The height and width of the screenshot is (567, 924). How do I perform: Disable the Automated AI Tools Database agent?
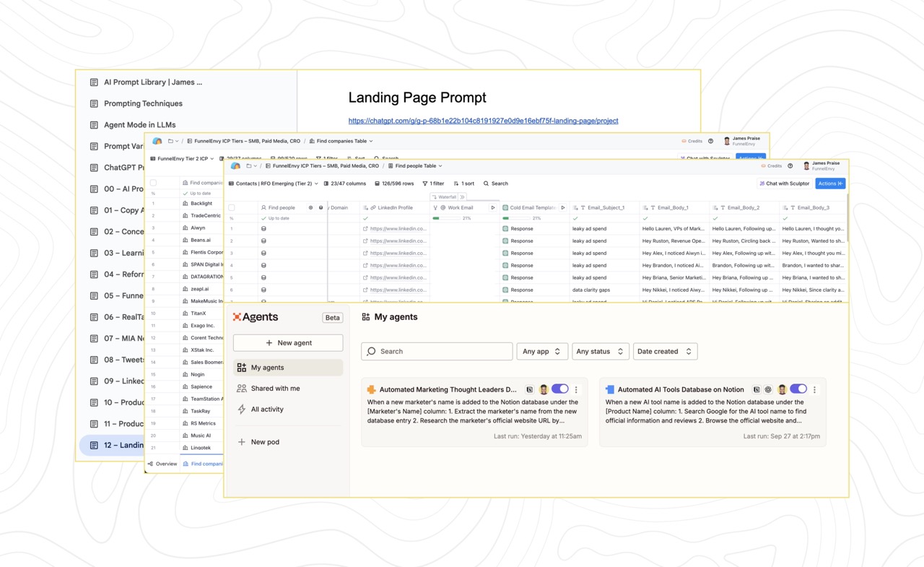click(x=798, y=389)
